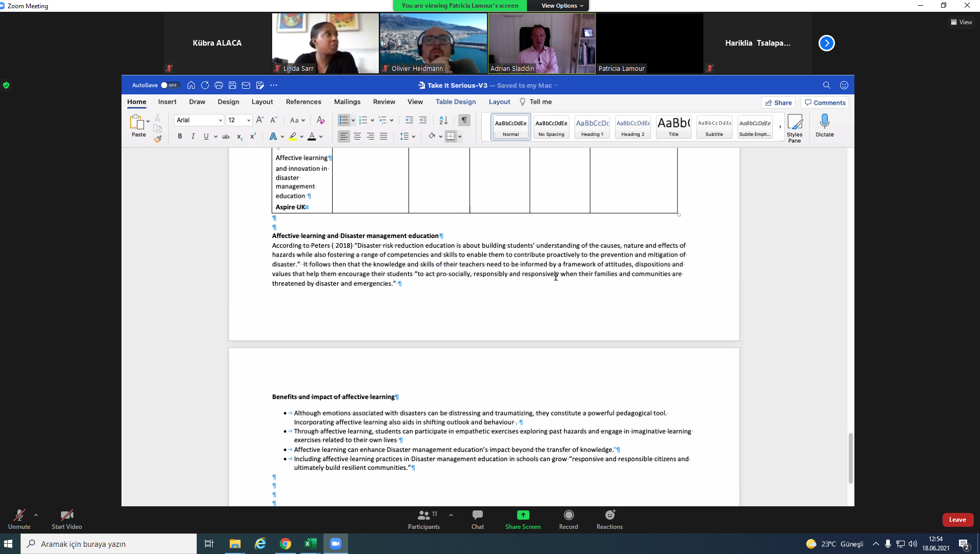This screenshot has height=554, width=980.
Task: Click the red Leave meeting button
Action: (x=957, y=520)
